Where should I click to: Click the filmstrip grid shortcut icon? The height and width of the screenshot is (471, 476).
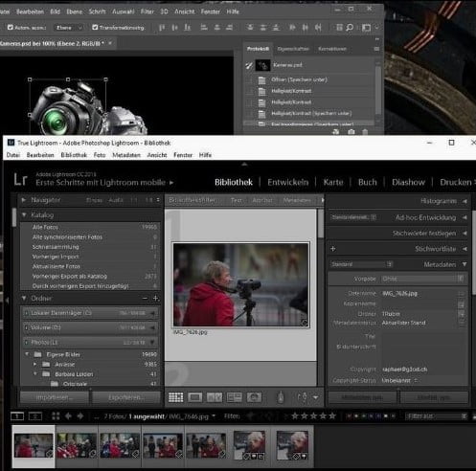pos(56,416)
